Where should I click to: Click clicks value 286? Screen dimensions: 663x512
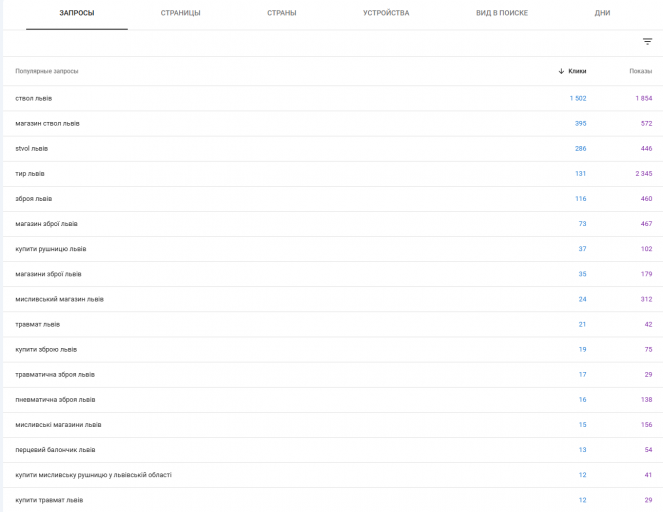click(581, 148)
